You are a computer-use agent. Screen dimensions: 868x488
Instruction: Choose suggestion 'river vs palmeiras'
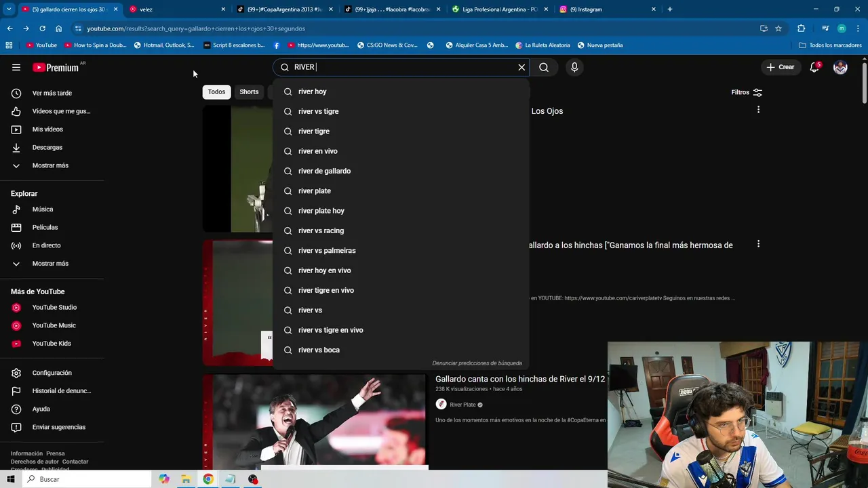click(x=401, y=251)
